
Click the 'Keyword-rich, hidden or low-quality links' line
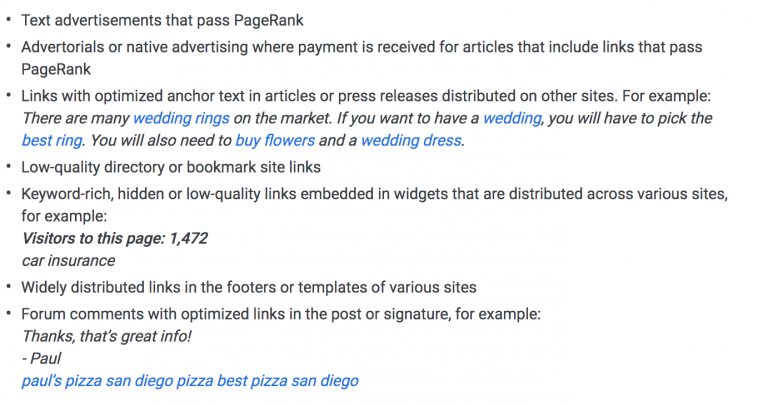tap(374, 194)
